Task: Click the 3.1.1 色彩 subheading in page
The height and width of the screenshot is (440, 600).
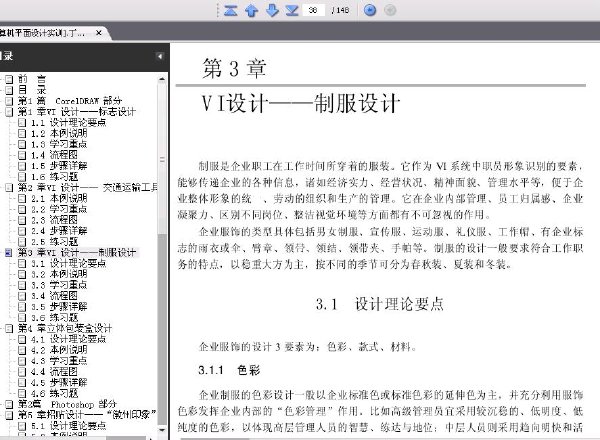Action: (x=229, y=370)
